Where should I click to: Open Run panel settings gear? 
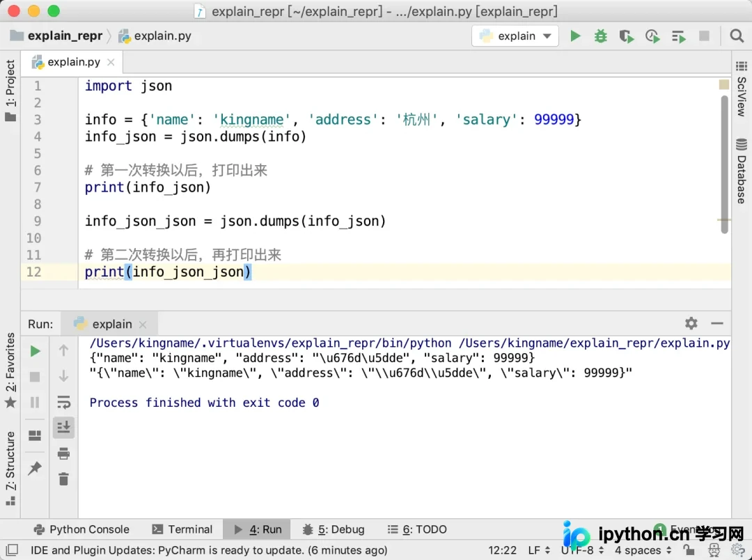[691, 323]
